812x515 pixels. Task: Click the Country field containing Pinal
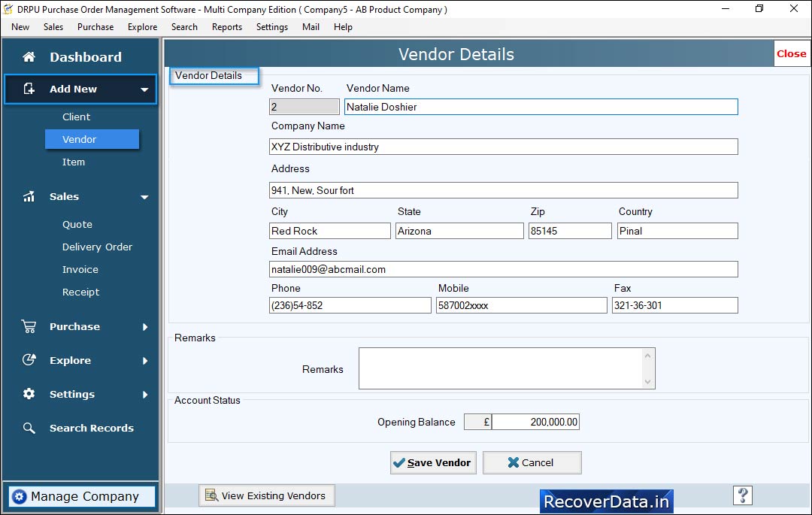677,231
